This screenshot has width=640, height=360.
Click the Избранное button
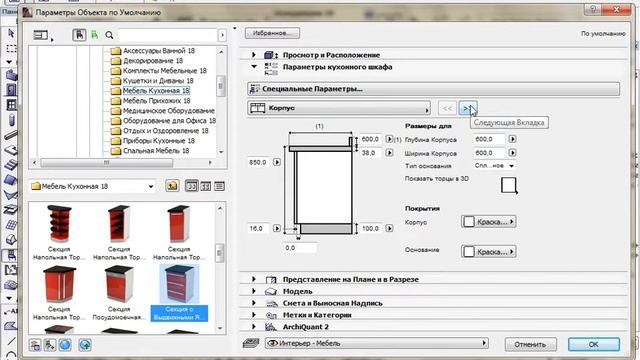(272, 33)
